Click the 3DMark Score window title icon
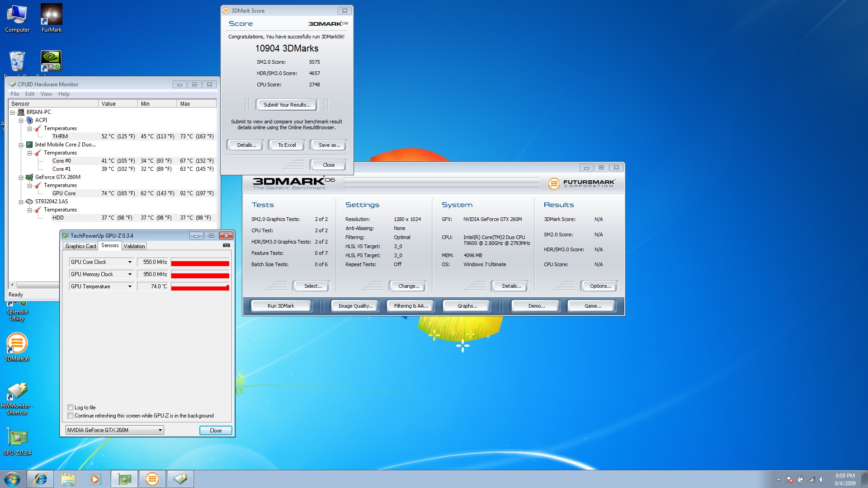The width and height of the screenshot is (868, 488). pos(226,10)
